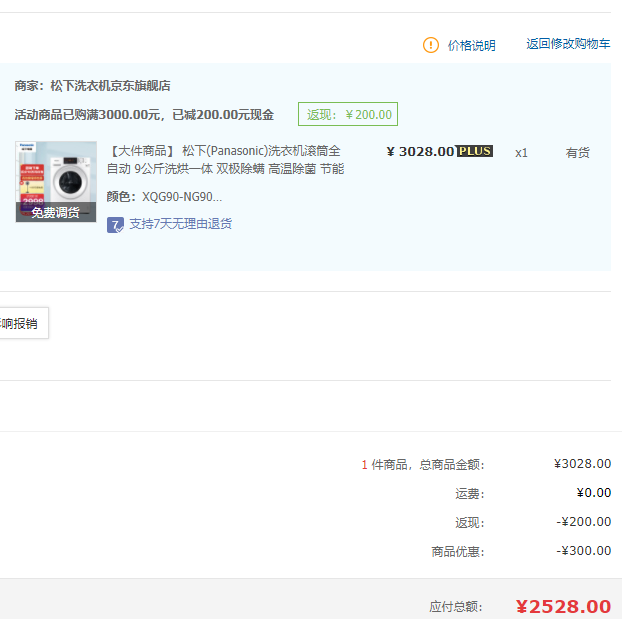This screenshot has height=619, width=622.
Task: Click the 7-day return shield icon
Action: click(115, 225)
